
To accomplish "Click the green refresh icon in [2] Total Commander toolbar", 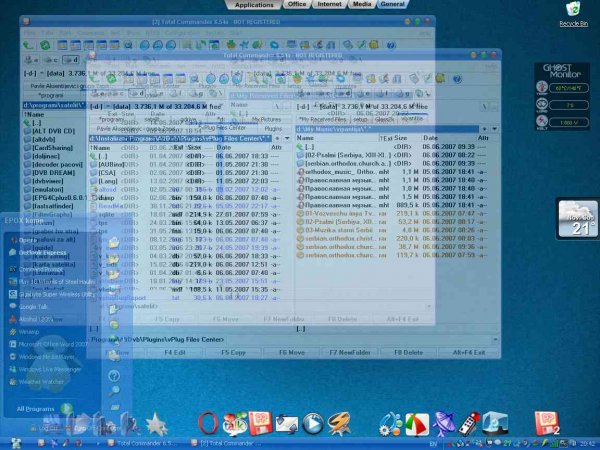I will click(x=45, y=45).
